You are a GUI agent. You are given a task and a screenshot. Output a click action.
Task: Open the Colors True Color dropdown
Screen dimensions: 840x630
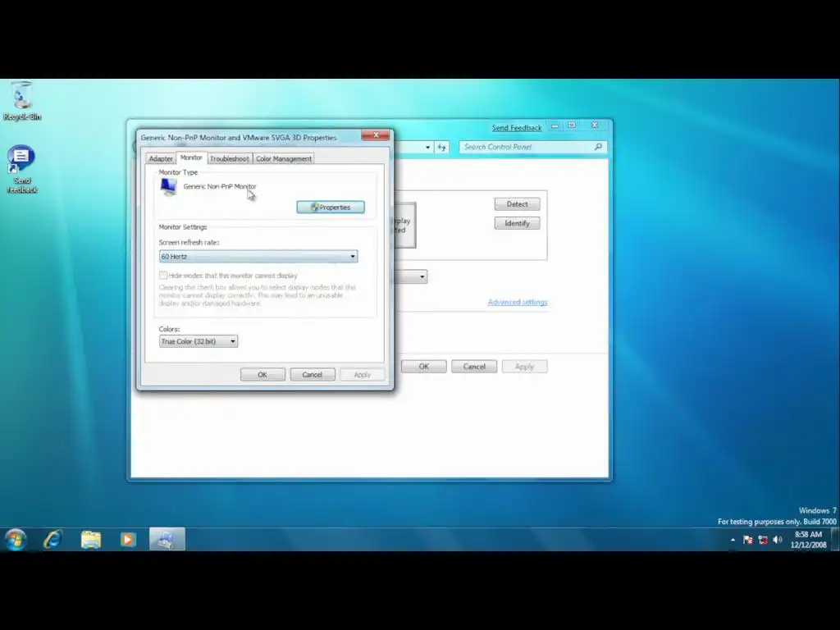(199, 341)
